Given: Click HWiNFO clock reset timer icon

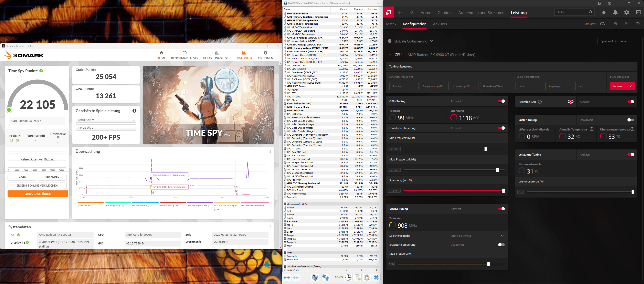Looking at the screenshot, I should (348, 277).
